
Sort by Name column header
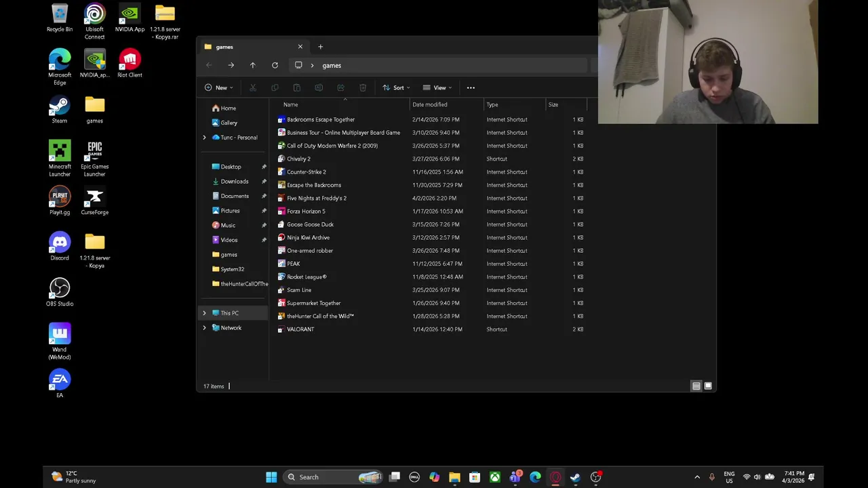click(339, 104)
